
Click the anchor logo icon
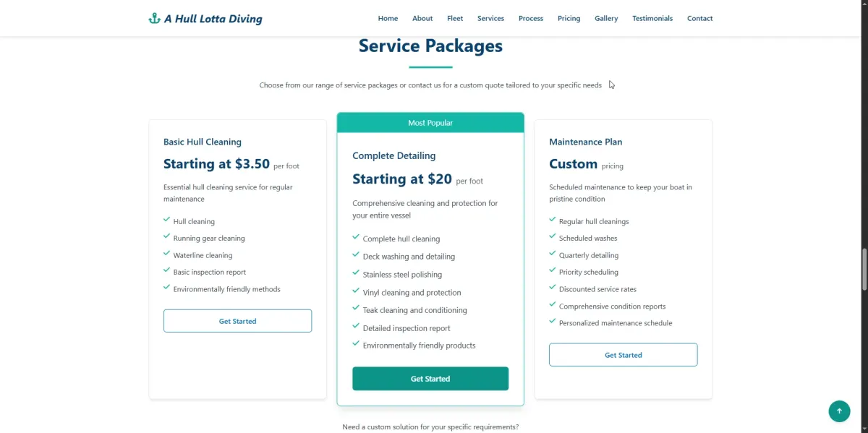point(154,19)
